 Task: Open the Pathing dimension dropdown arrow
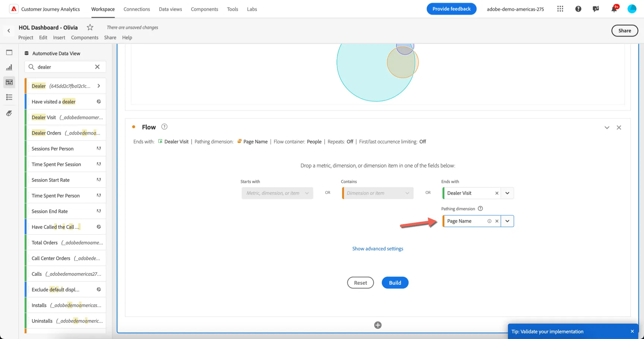tap(507, 221)
